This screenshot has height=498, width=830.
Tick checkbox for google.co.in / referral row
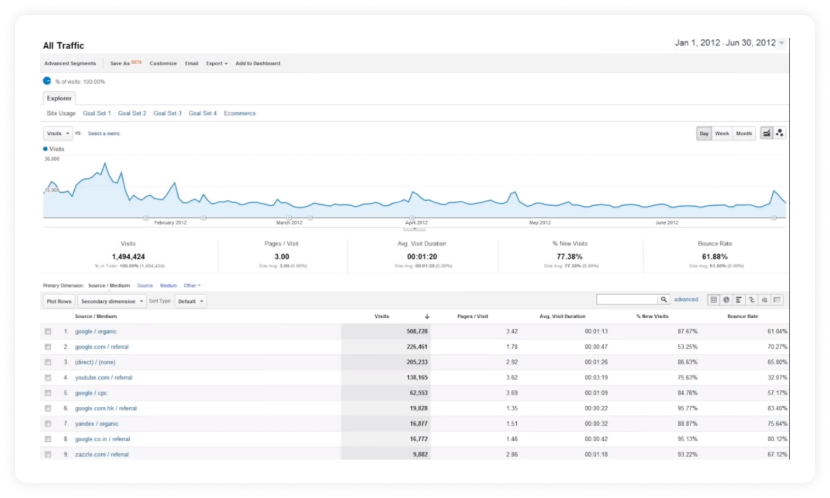point(48,439)
